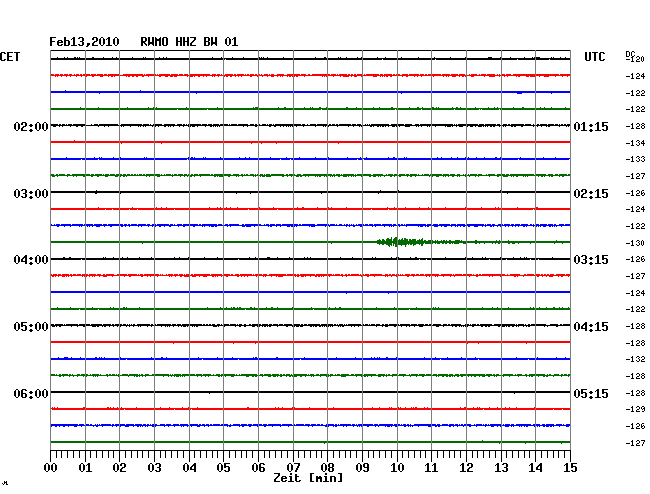The width and height of the screenshot is (650, 494).
Task: Click the black trace beside 06:00 CET
Action: 310,392
